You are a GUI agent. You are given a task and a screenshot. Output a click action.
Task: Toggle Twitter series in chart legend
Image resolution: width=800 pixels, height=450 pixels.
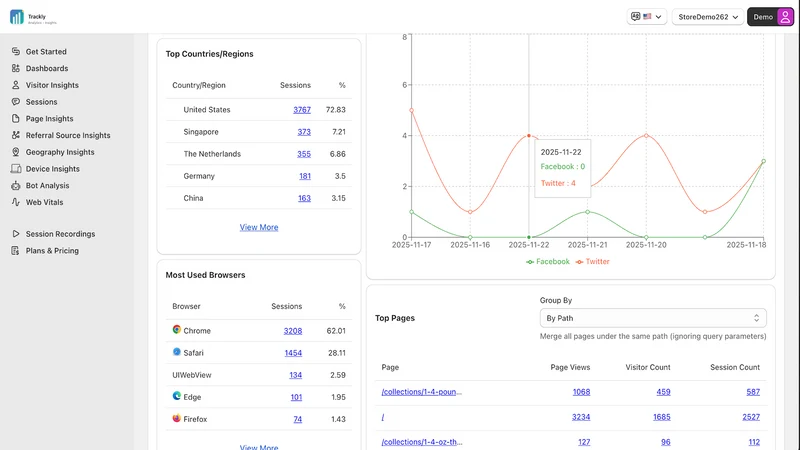pyautogui.click(x=592, y=262)
